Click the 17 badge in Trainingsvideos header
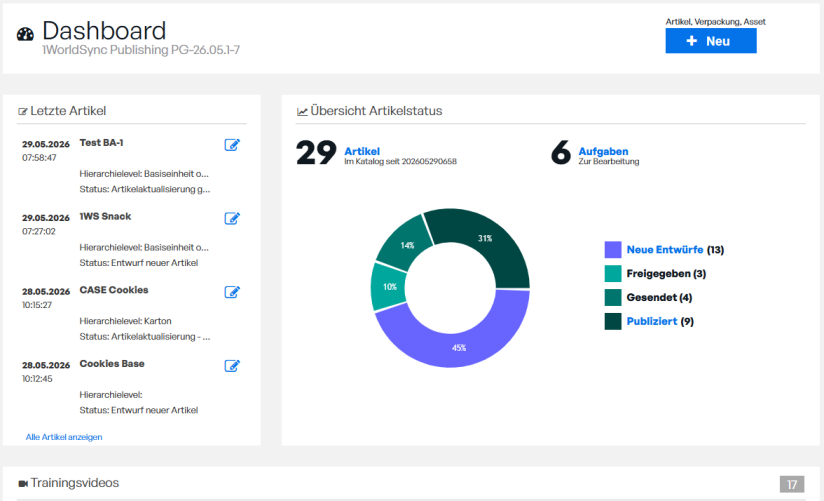 pos(792,484)
